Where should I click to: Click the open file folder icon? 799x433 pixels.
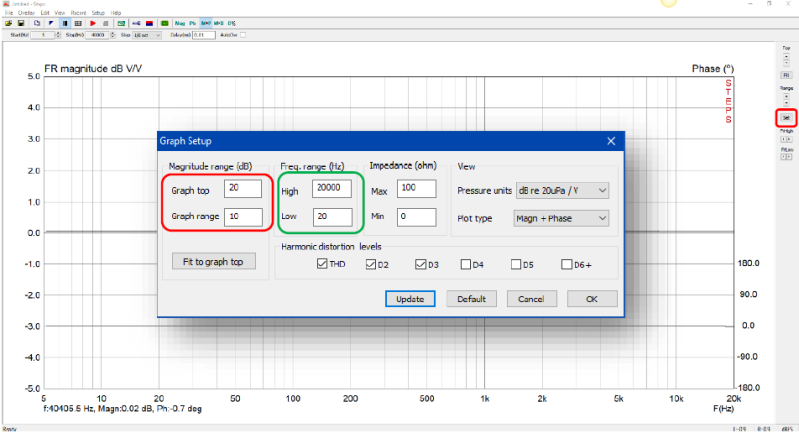7,21
